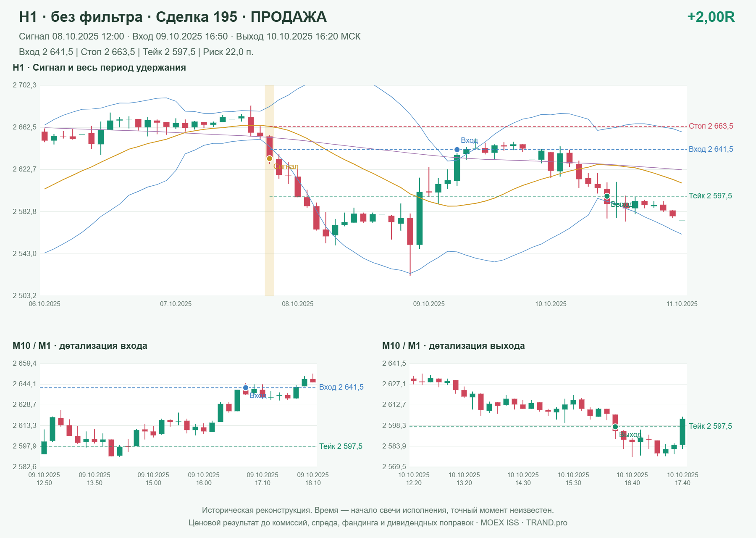Click "Риск 22,0 п." in the summary line
The width and height of the screenshot is (756, 538).
pyautogui.click(x=228, y=52)
